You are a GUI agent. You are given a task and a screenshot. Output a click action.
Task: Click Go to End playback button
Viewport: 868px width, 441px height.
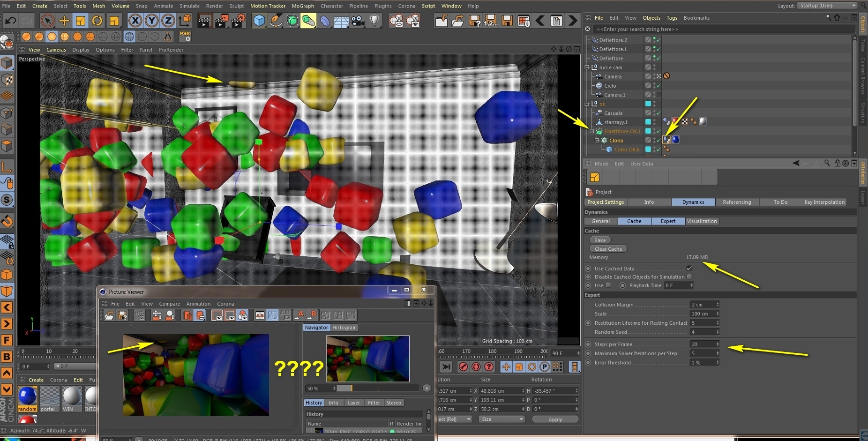tap(446, 367)
